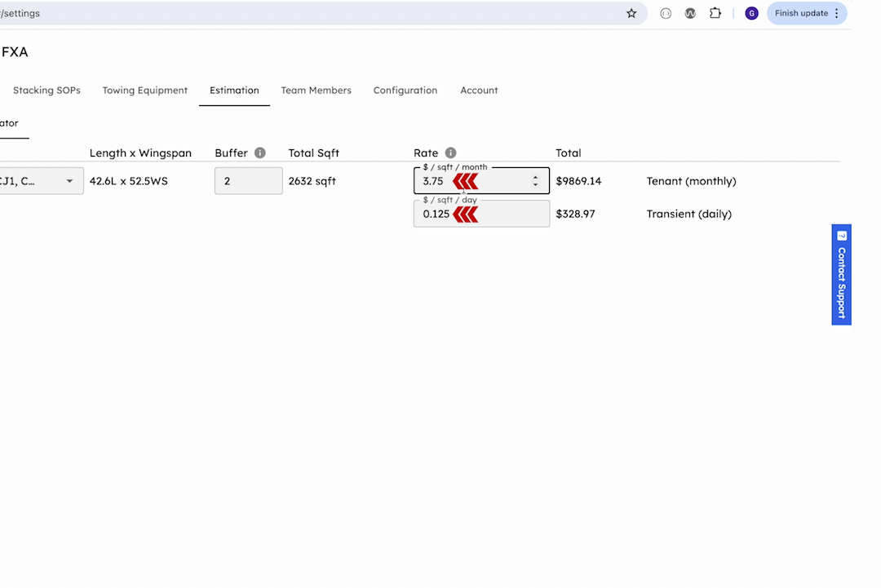Click the monthly rate stepper arrows
The width and height of the screenshot is (881, 588).
pos(535,181)
